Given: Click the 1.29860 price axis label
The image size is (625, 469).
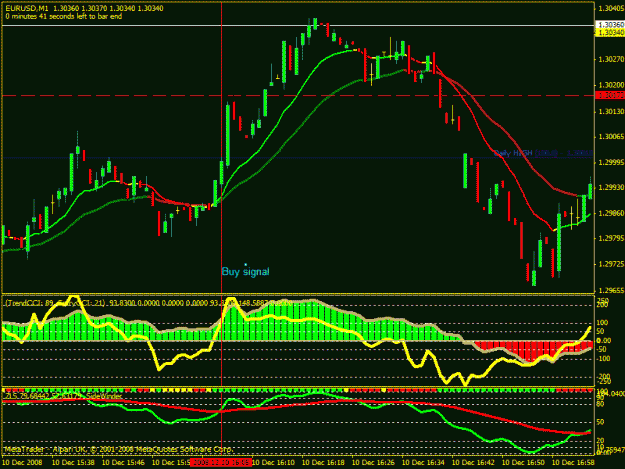Looking at the screenshot, I should (611, 214).
